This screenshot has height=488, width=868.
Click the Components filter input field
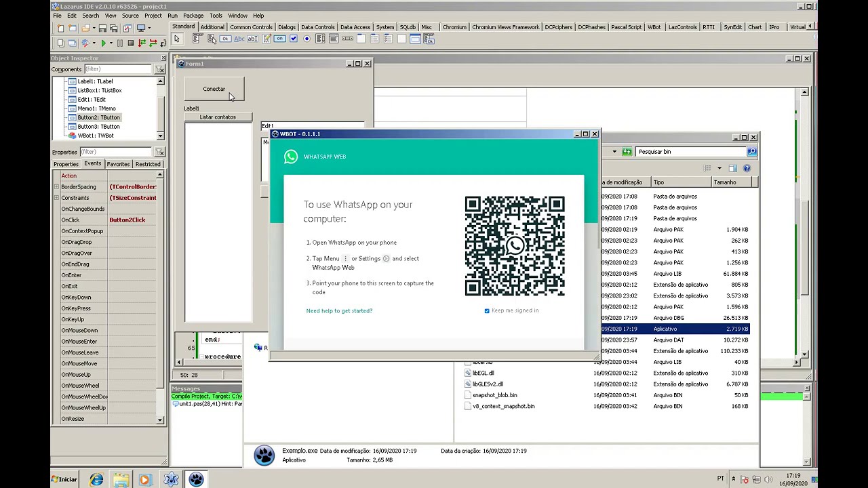tap(118, 69)
